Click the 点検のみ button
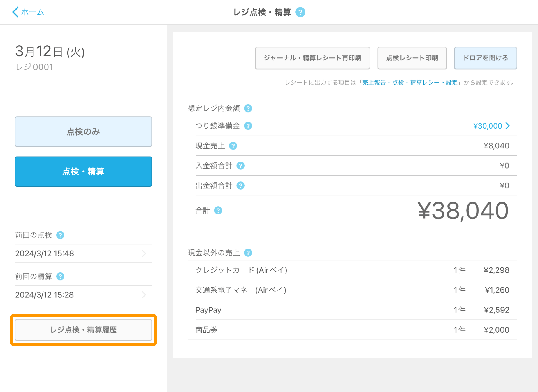This screenshot has height=392, width=538. click(84, 132)
